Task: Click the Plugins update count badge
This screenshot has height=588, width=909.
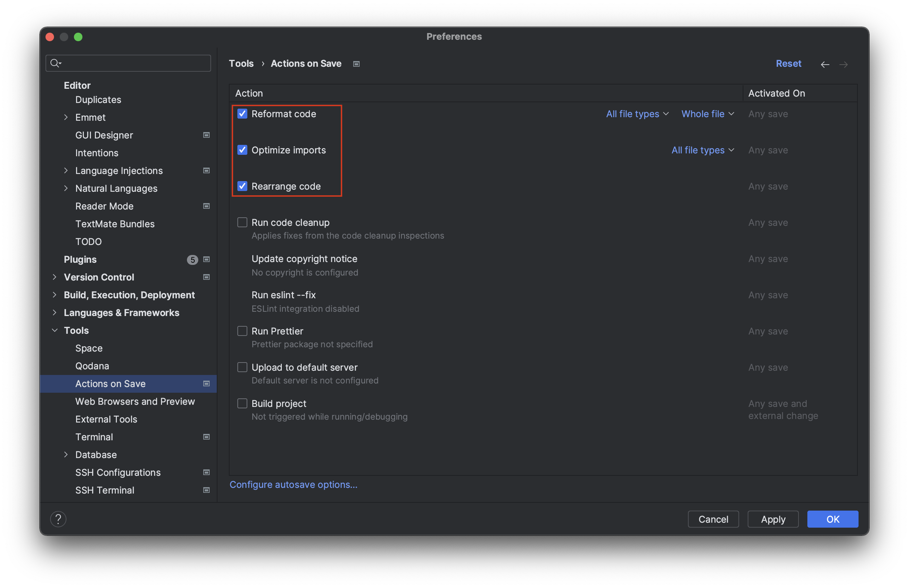Action: pos(193,260)
